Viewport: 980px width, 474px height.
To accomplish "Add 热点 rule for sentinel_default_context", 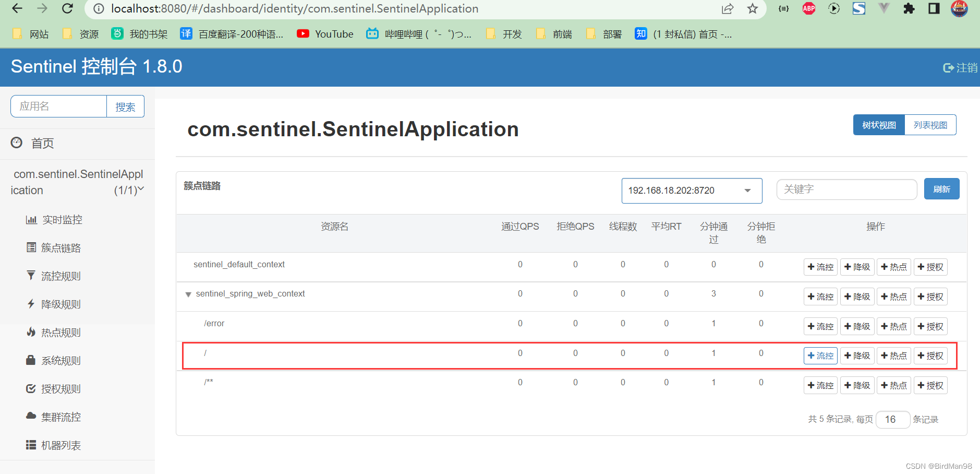I will pyautogui.click(x=893, y=267).
